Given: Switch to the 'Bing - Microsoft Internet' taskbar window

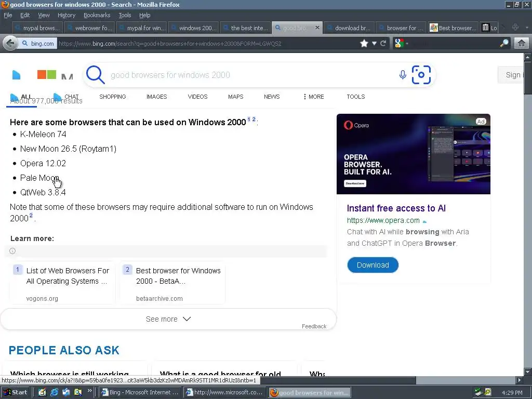Looking at the screenshot, I should click(x=140, y=392).
